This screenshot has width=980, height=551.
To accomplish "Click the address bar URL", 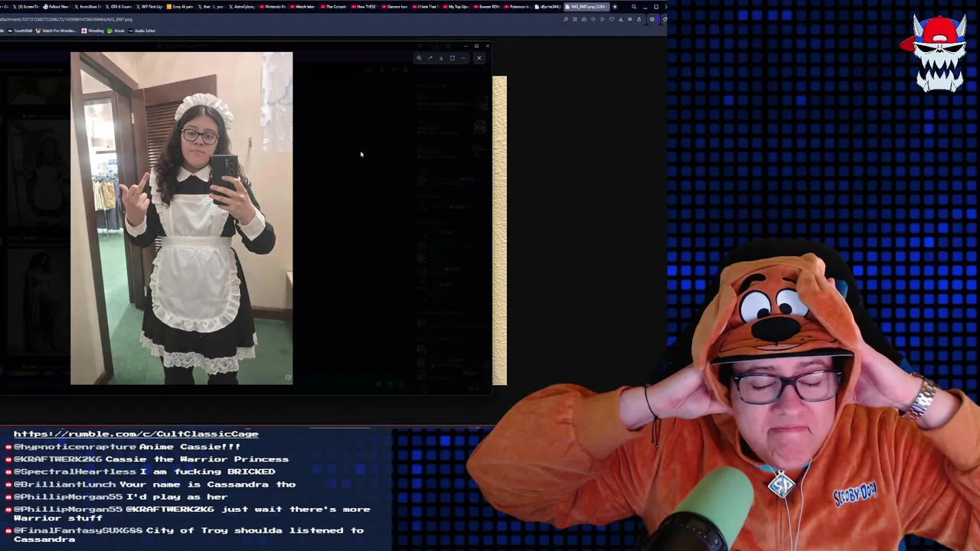I will pos(67,19).
